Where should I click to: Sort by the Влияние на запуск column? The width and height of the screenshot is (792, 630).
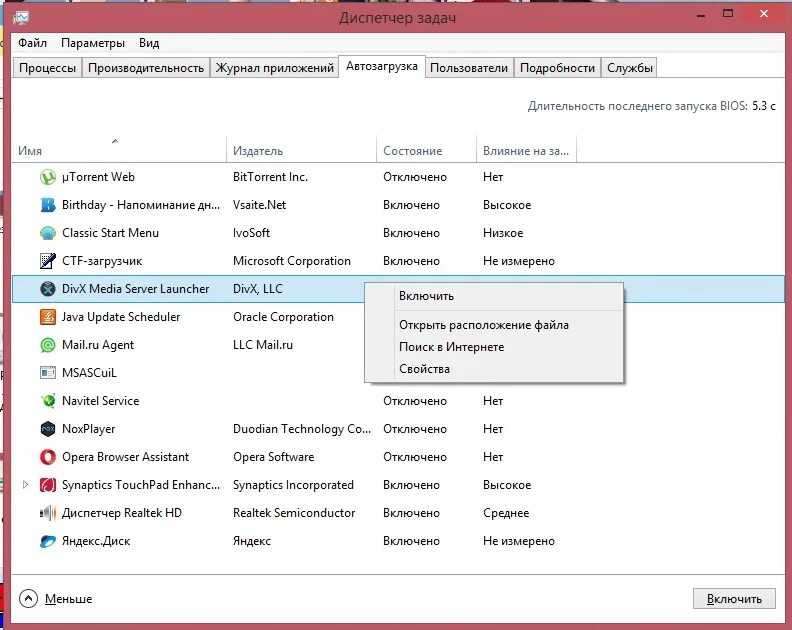tap(526, 151)
